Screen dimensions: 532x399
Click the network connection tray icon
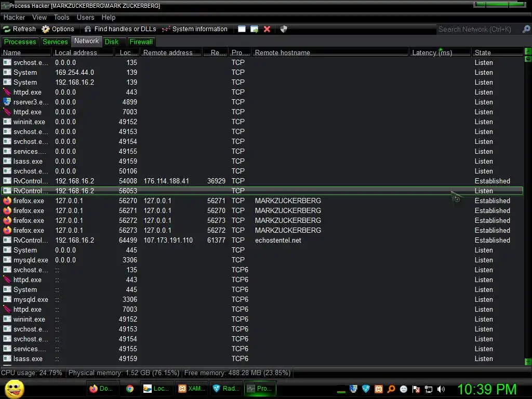[x=429, y=389]
